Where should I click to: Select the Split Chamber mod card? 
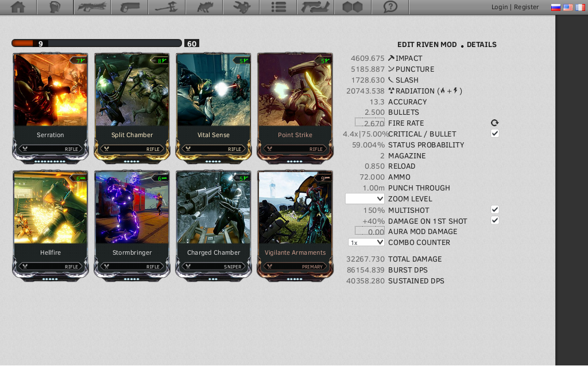coord(132,108)
